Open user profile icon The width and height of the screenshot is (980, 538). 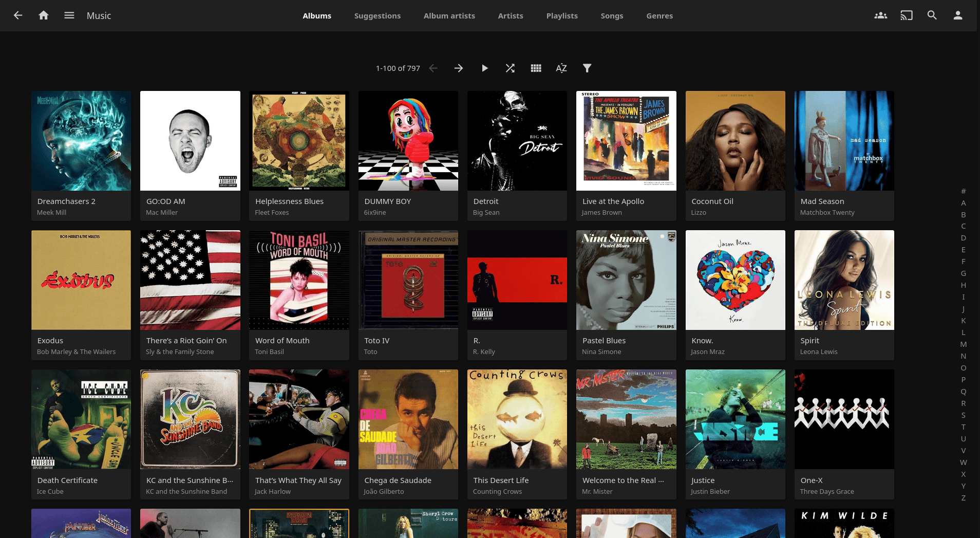[x=958, y=15]
